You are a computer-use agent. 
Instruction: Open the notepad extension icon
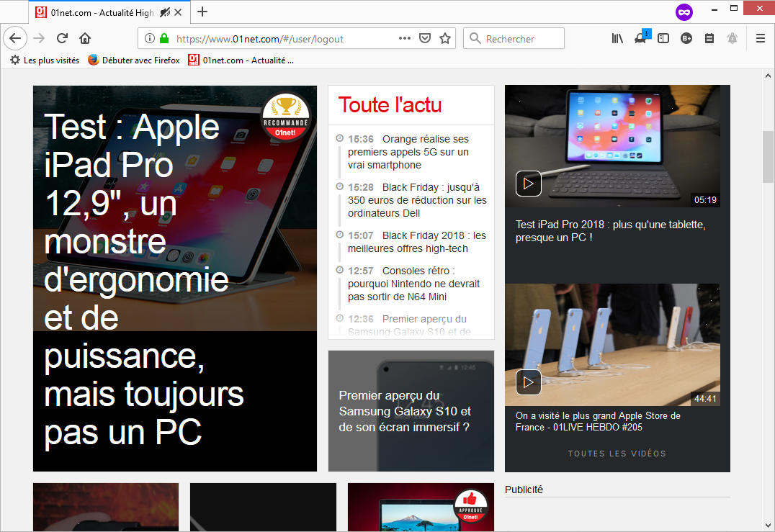[709, 39]
